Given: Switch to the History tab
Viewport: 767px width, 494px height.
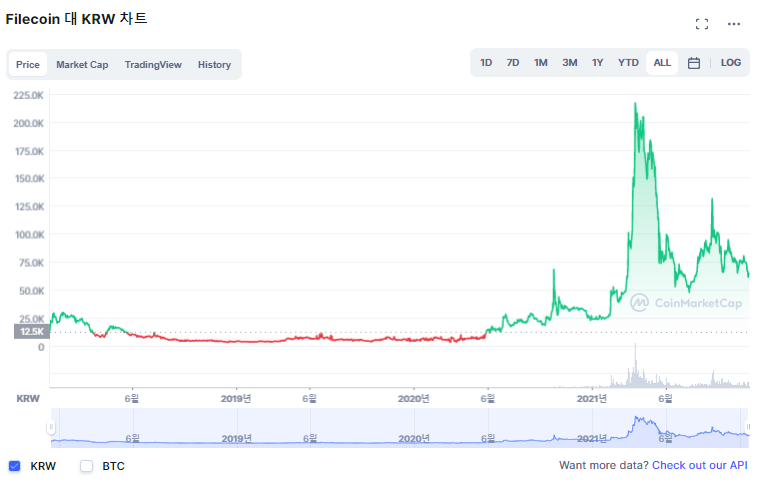Looking at the screenshot, I should pyautogui.click(x=214, y=65).
